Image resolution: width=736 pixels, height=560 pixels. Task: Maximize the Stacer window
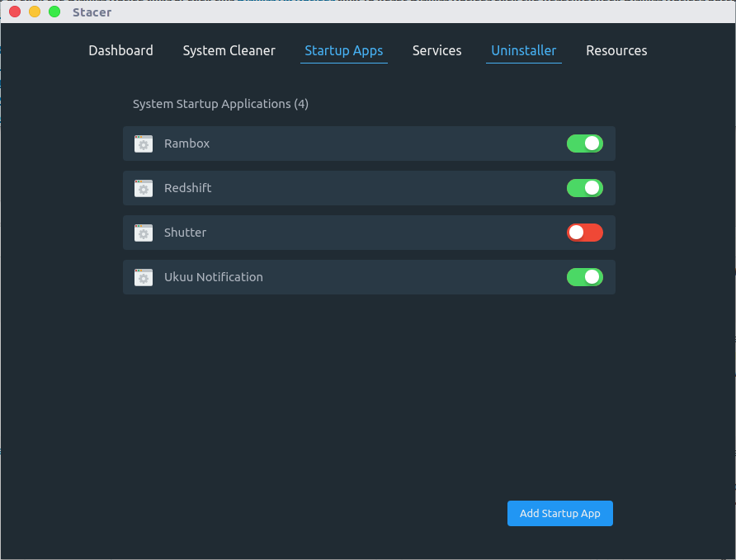click(54, 12)
